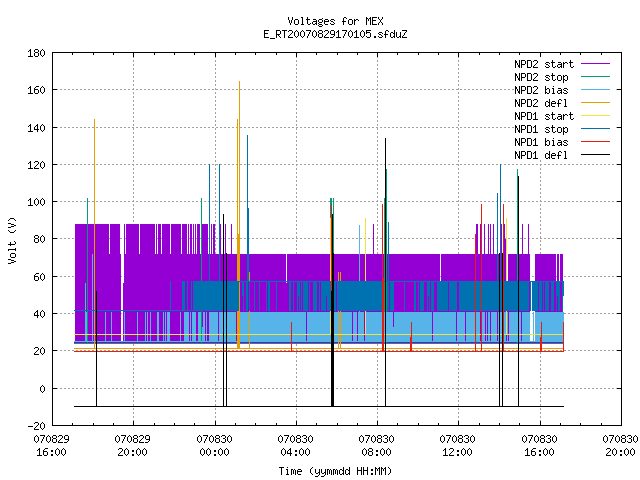Click the x-axis tick '070830 20:00'
Viewport: 640px width, 480px height.
[x=620, y=446]
